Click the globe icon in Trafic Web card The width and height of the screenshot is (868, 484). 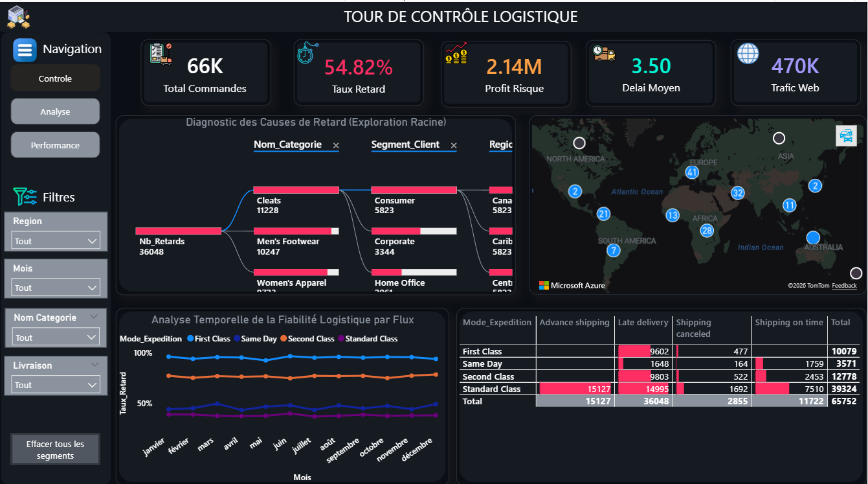748,53
